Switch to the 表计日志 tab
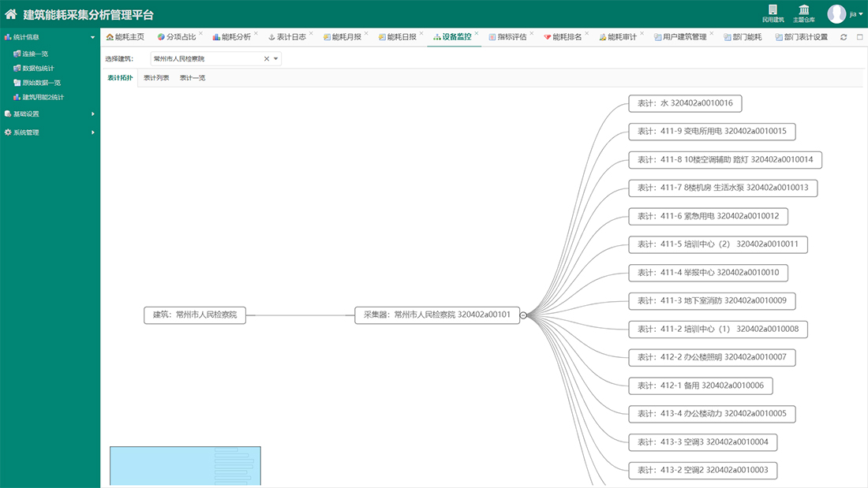Viewport: 868px width, 488px height. point(286,37)
